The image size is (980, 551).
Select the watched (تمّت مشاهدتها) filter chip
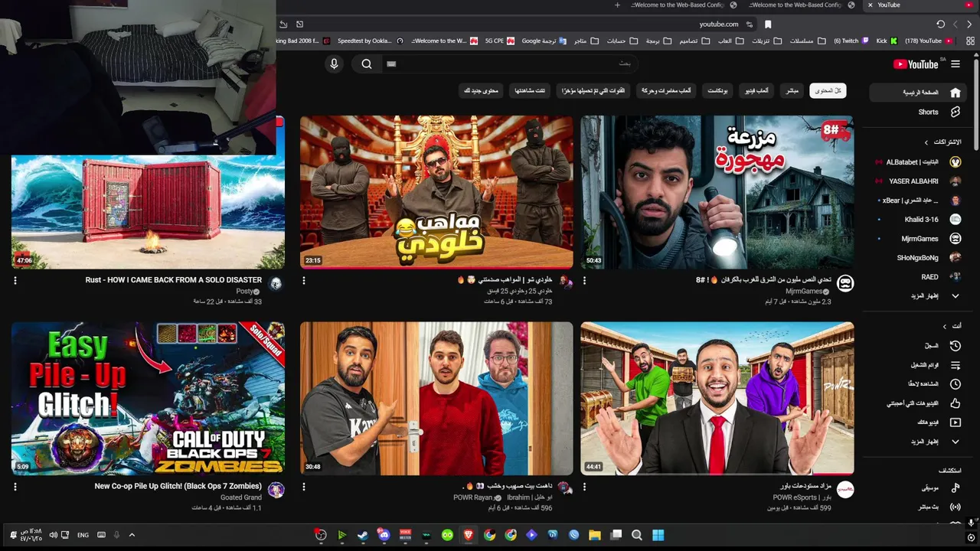click(530, 91)
